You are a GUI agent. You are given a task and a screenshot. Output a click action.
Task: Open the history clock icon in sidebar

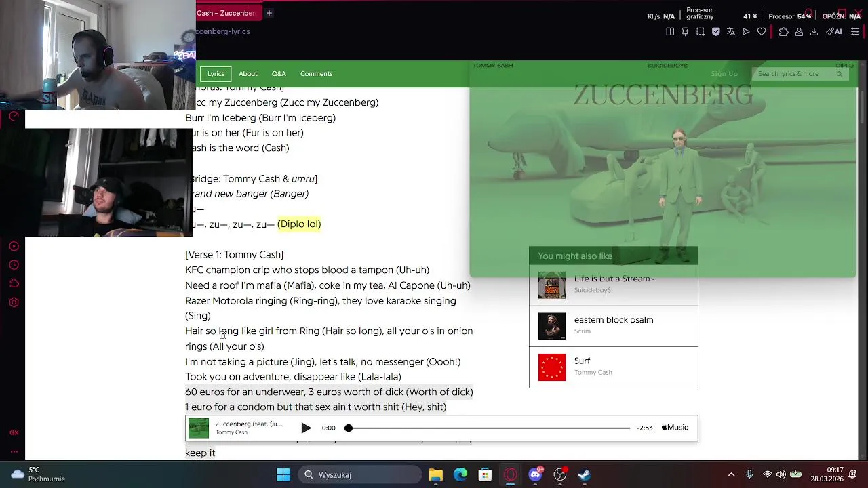tap(14, 265)
